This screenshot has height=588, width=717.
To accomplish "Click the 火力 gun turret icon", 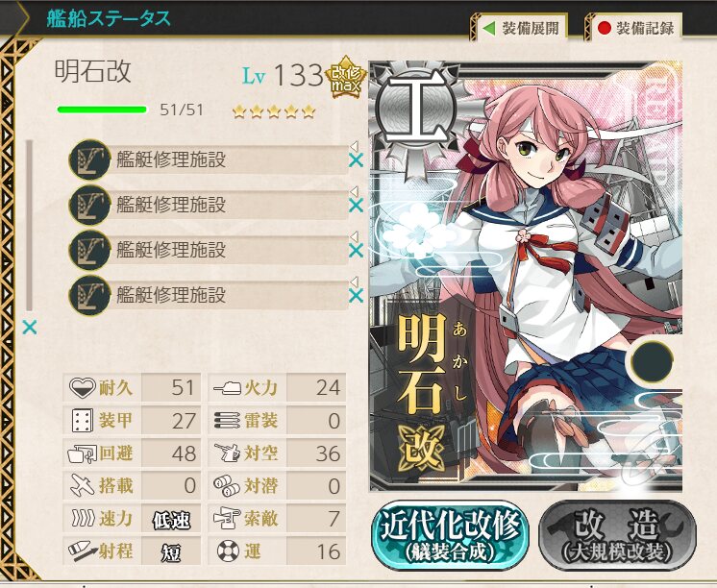I will [227, 388].
